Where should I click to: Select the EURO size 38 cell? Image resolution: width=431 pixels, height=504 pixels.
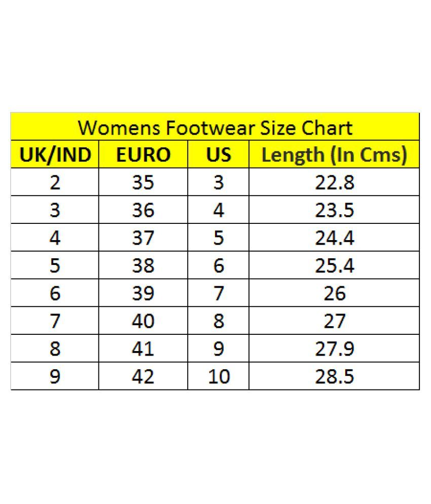click(x=143, y=265)
